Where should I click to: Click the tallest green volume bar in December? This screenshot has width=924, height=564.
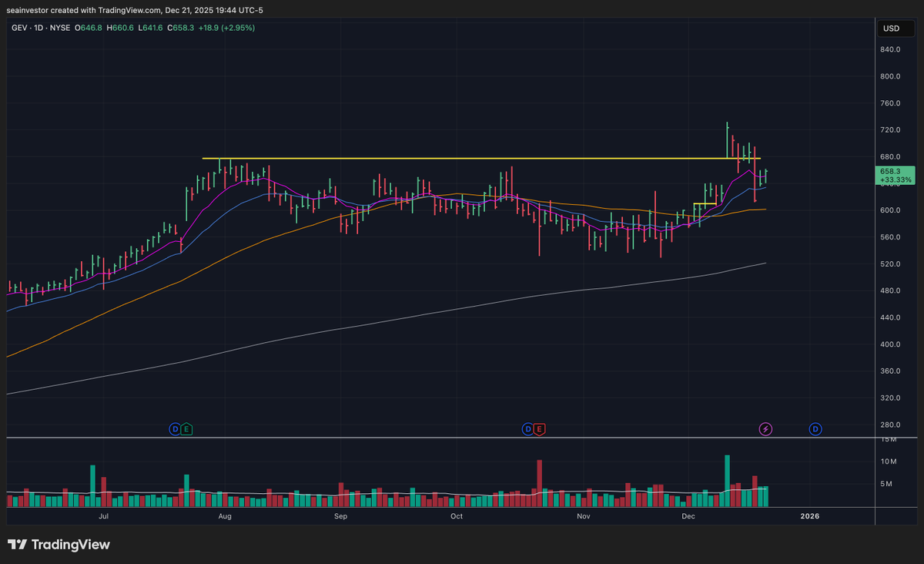pyautogui.click(x=727, y=481)
